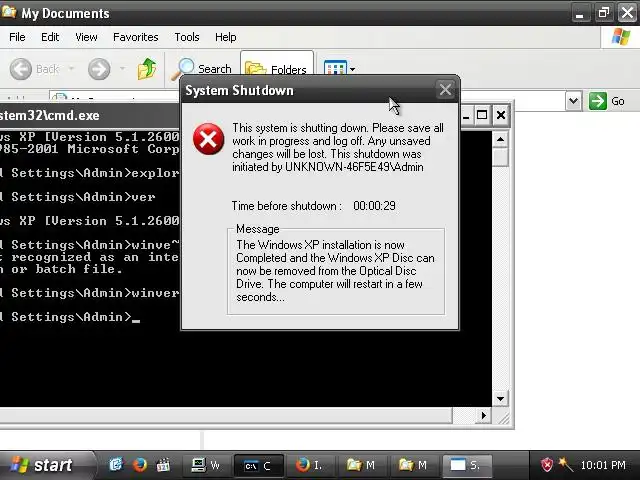640x480 pixels.
Task: Open the Edit menu
Action: [x=50, y=37]
